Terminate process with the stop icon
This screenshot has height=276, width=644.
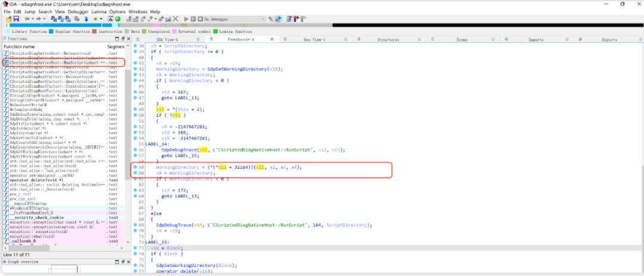coord(200,19)
